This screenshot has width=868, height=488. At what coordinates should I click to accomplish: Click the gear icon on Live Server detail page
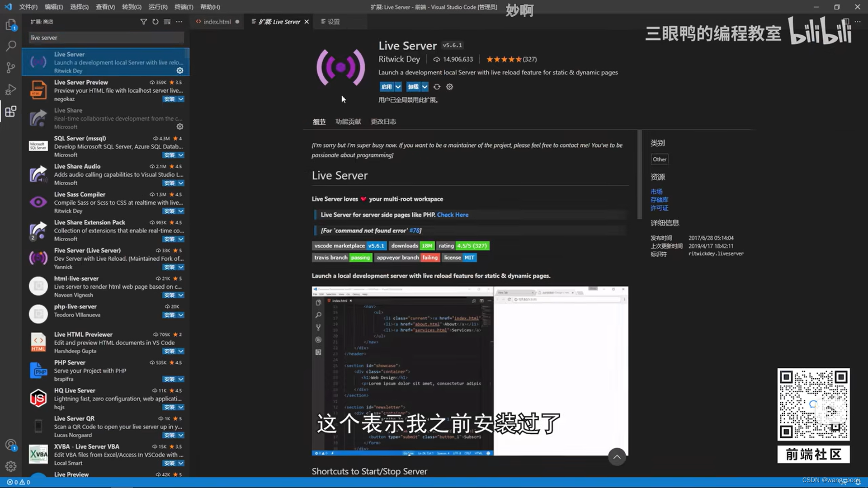[449, 87]
